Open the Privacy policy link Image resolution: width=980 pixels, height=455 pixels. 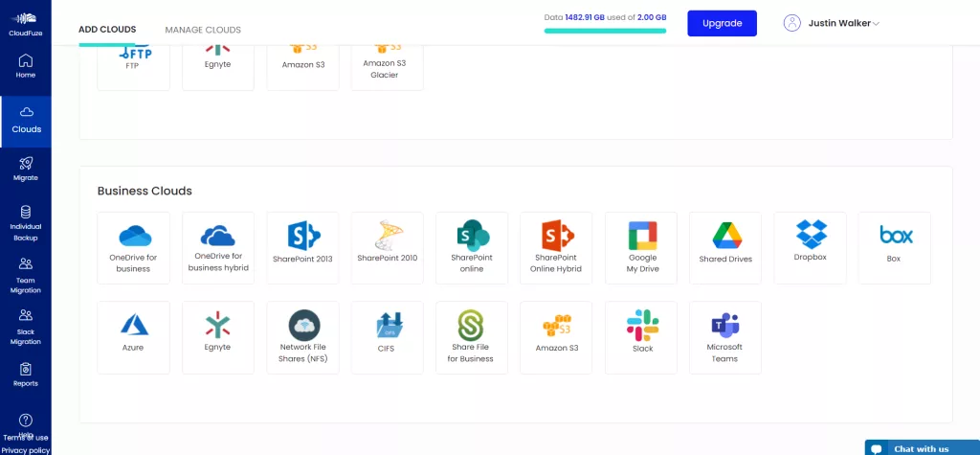point(26,450)
